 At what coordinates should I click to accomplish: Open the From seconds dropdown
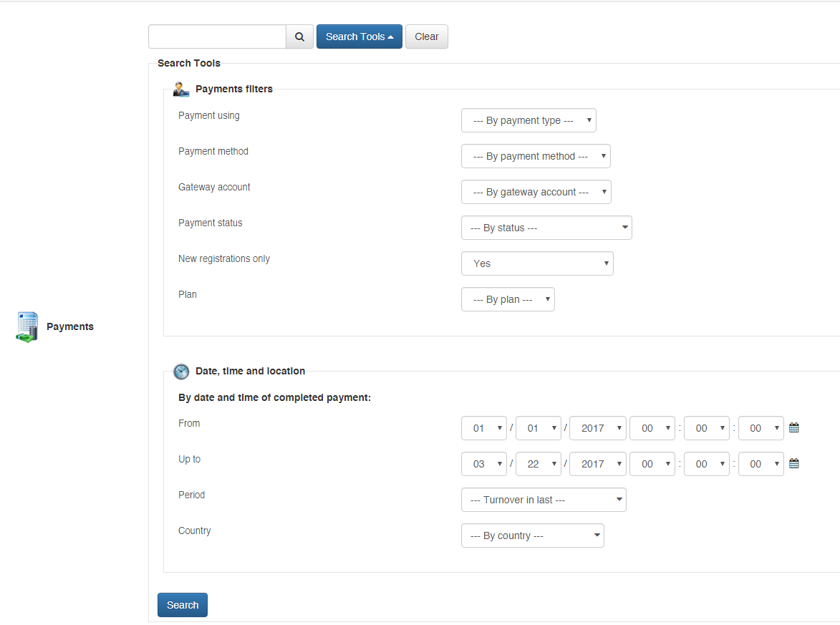tap(761, 428)
